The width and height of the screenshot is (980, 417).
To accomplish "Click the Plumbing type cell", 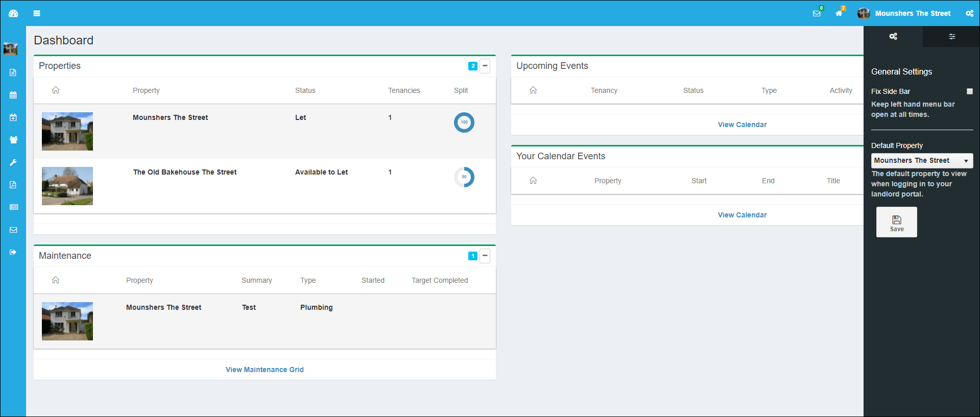I will 316,307.
